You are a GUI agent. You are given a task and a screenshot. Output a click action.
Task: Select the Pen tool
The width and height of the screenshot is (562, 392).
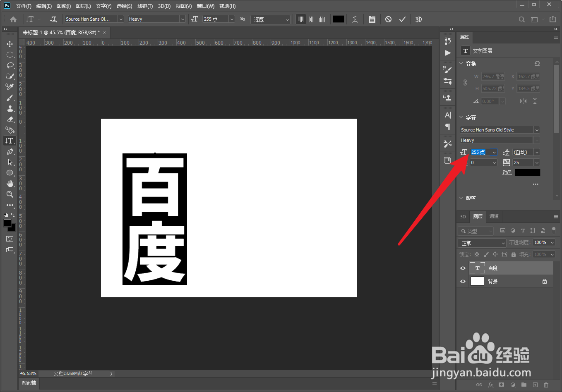10,151
